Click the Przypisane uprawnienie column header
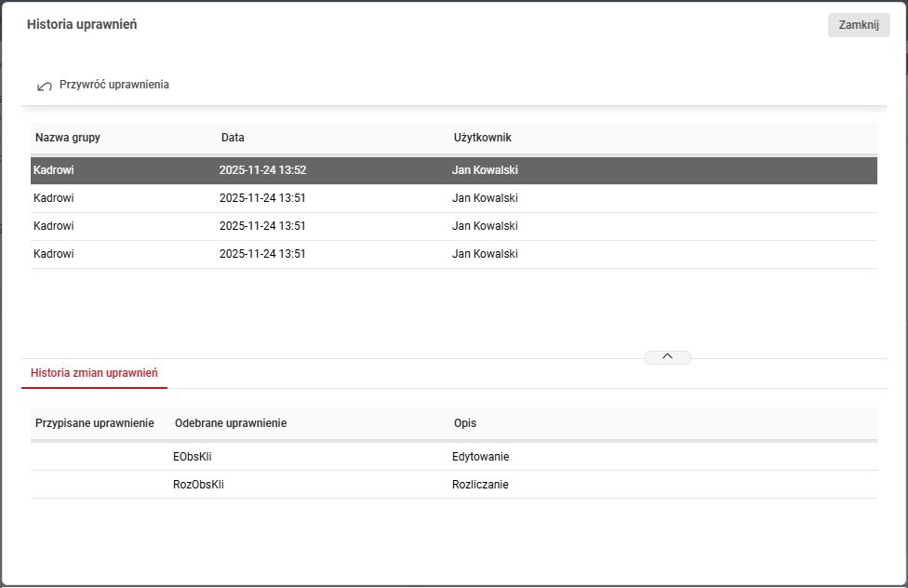Image resolution: width=908 pixels, height=588 pixels. [94, 423]
